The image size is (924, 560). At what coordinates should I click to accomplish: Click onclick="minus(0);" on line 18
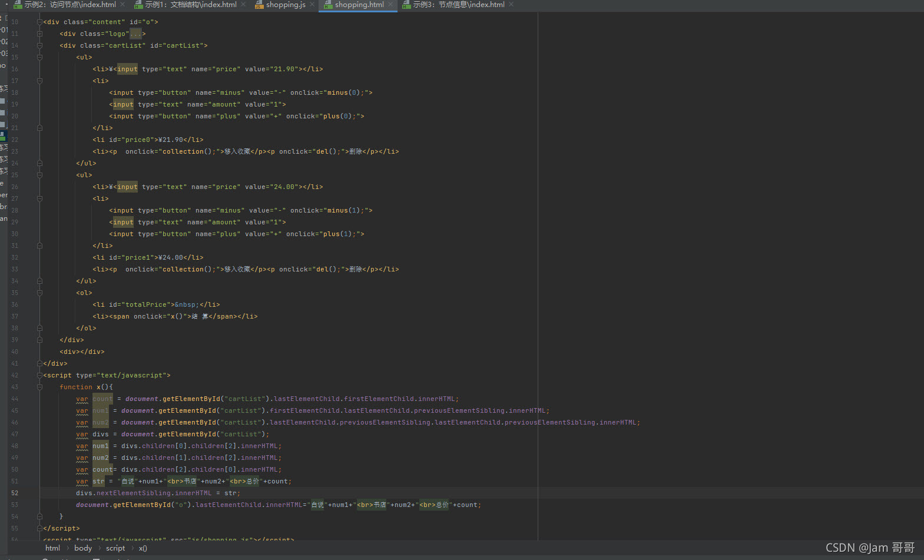tap(329, 92)
